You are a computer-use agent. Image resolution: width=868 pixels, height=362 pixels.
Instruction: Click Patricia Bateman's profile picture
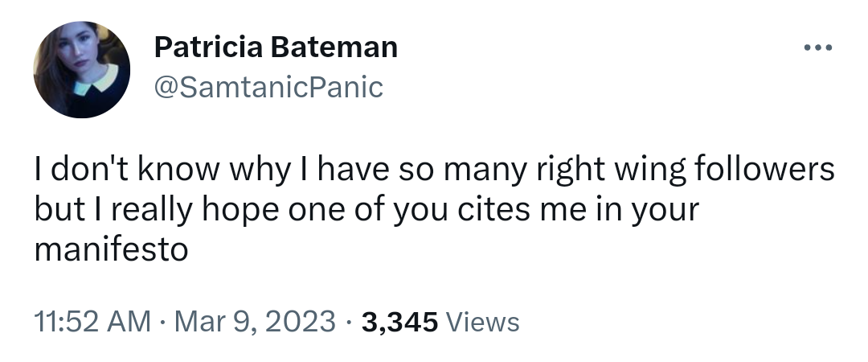point(82,70)
